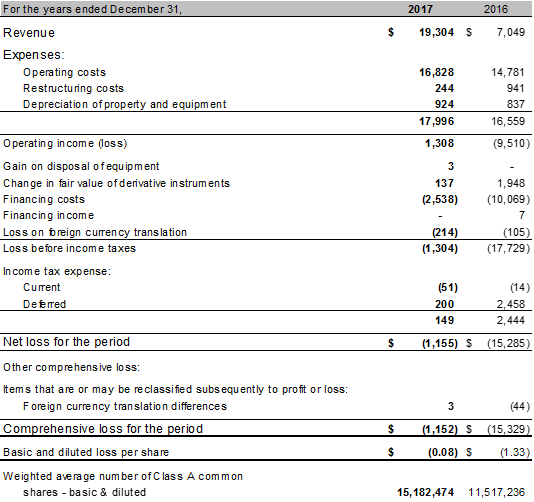534x502 pixels.
Task: Click weighted shares value 15,182,474
Action: point(425,492)
